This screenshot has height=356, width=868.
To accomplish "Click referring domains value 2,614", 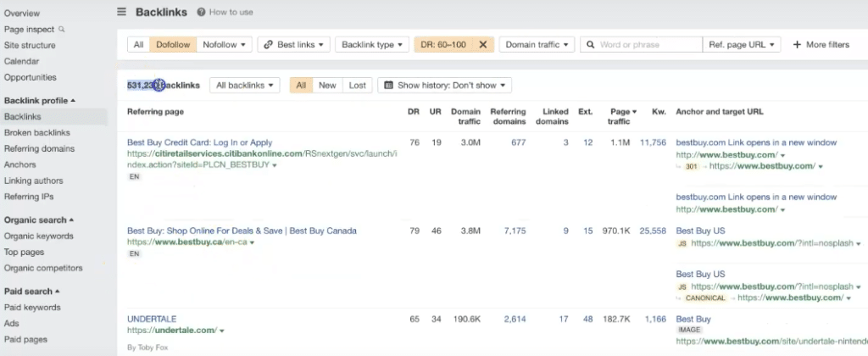I will [515, 320].
